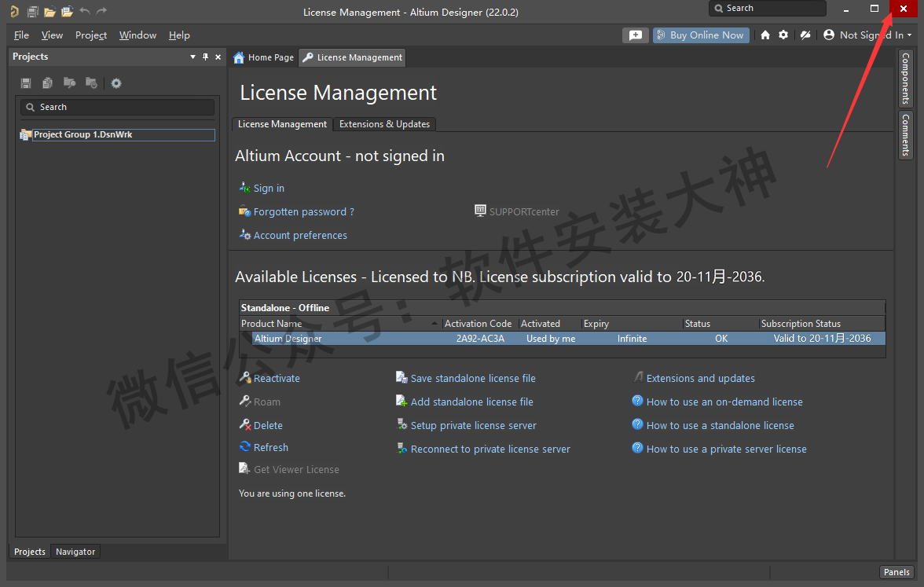Image resolution: width=924 pixels, height=587 pixels.
Task: Click the notifications-off icon beside the gear
Action: click(x=805, y=35)
